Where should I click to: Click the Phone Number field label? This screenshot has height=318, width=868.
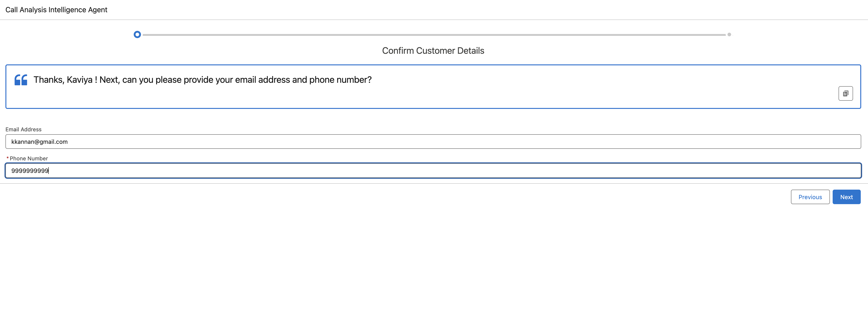click(29, 159)
